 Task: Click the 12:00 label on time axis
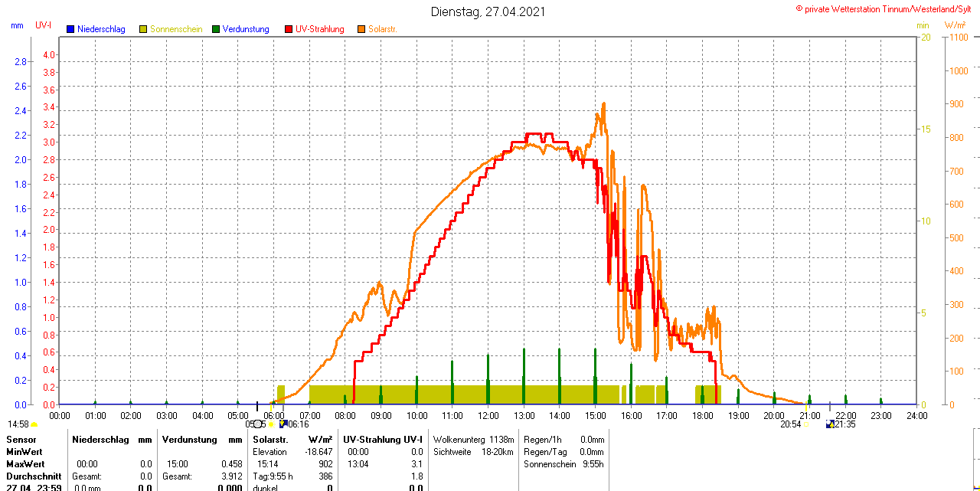point(488,415)
